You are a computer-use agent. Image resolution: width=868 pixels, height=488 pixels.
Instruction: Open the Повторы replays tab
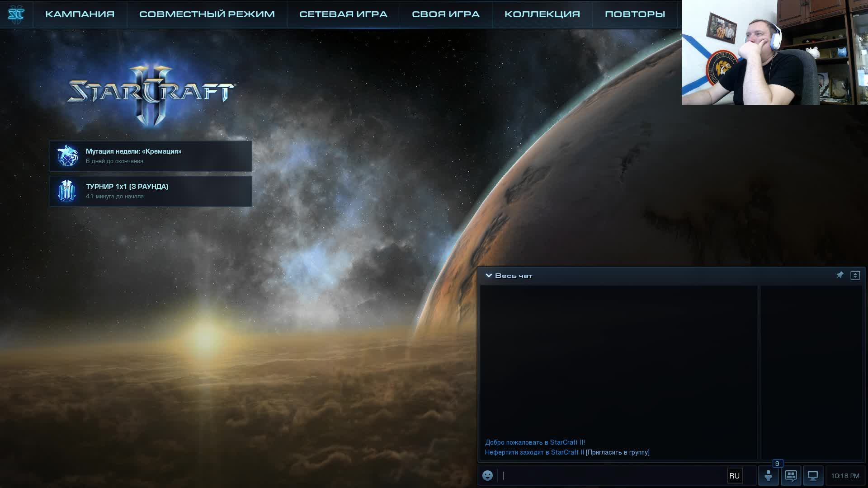point(635,14)
